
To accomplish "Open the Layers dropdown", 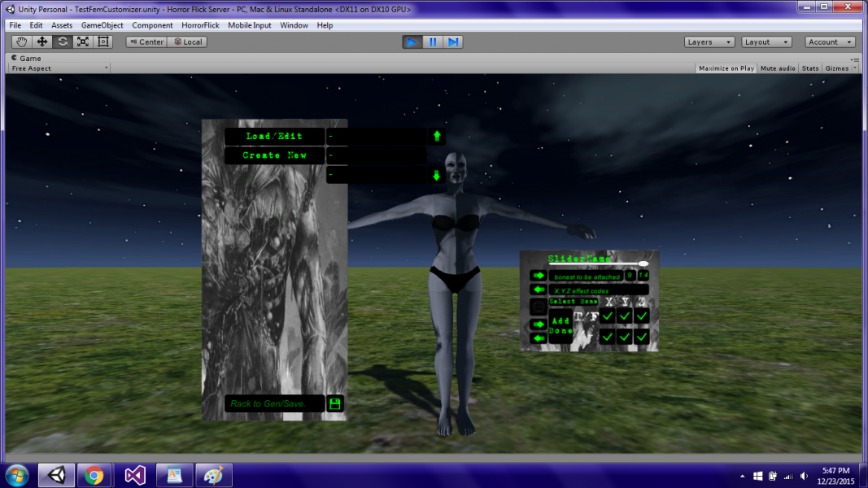I will click(709, 41).
